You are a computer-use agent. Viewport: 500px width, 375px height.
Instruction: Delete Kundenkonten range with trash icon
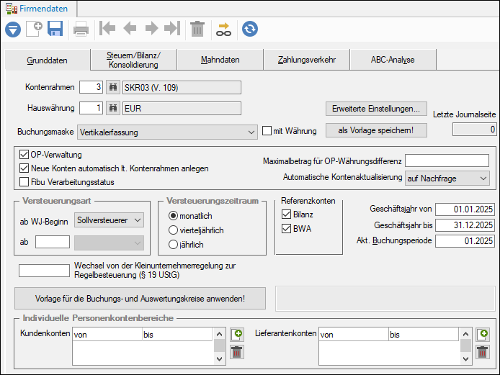pyautogui.click(x=237, y=352)
